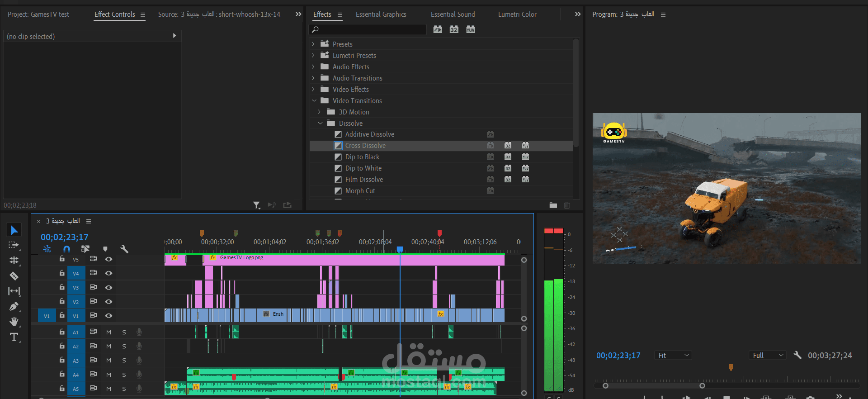This screenshot has width=868, height=399.
Task: Toggle sync lock on track V5
Action: [94, 259]
